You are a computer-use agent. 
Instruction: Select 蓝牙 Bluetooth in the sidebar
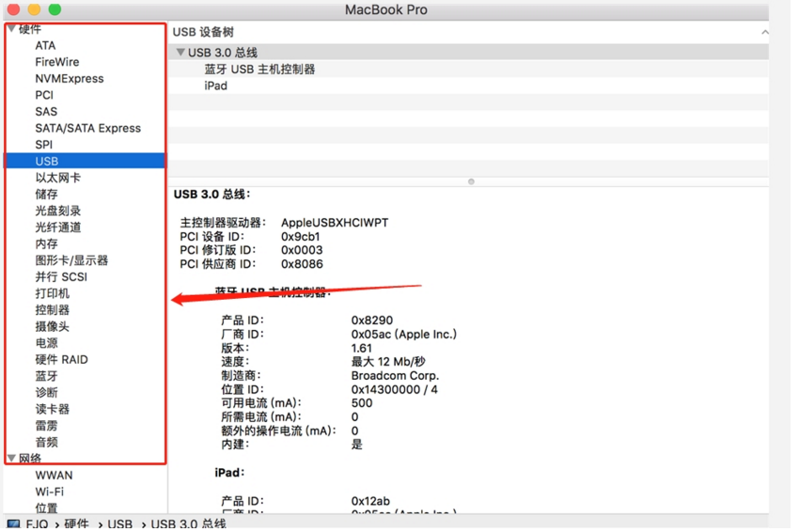click(x=46, y=376)
